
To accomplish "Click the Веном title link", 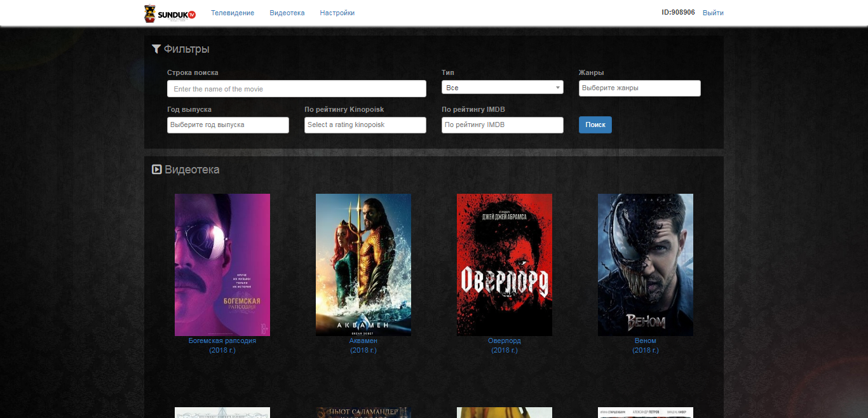I will [x=646, y=341].
